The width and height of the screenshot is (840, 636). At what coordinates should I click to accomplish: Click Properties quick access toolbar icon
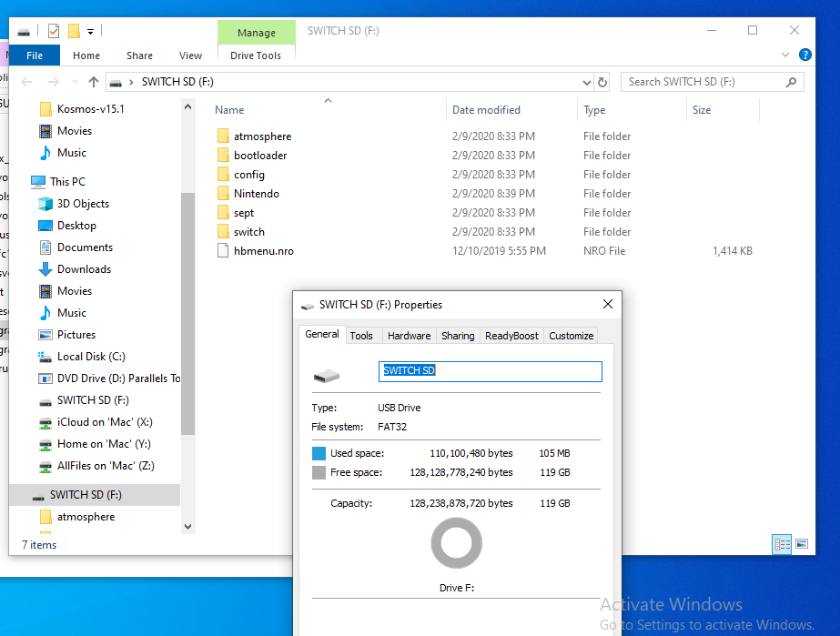54,31
